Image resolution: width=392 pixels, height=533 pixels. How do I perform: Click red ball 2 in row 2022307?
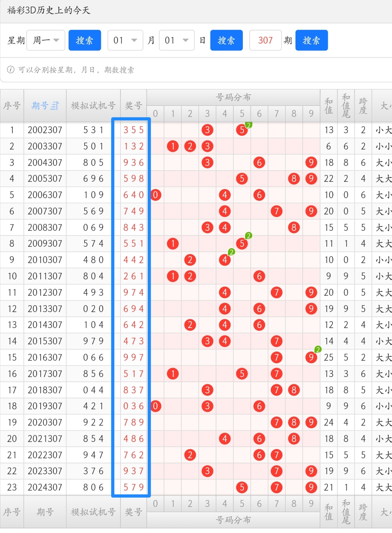click(190, 455)
